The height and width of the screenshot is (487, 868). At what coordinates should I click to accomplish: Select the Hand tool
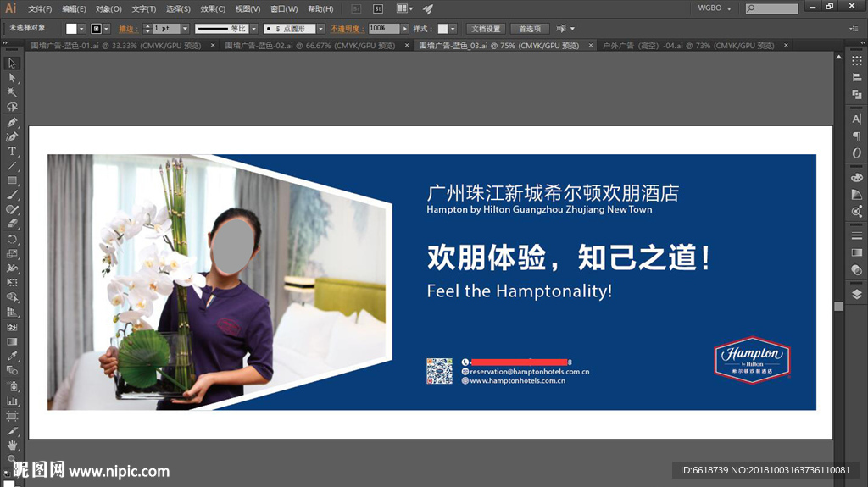12,445
